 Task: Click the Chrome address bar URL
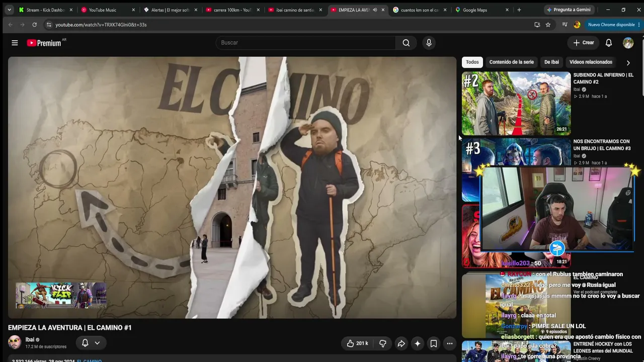[101, 25]
